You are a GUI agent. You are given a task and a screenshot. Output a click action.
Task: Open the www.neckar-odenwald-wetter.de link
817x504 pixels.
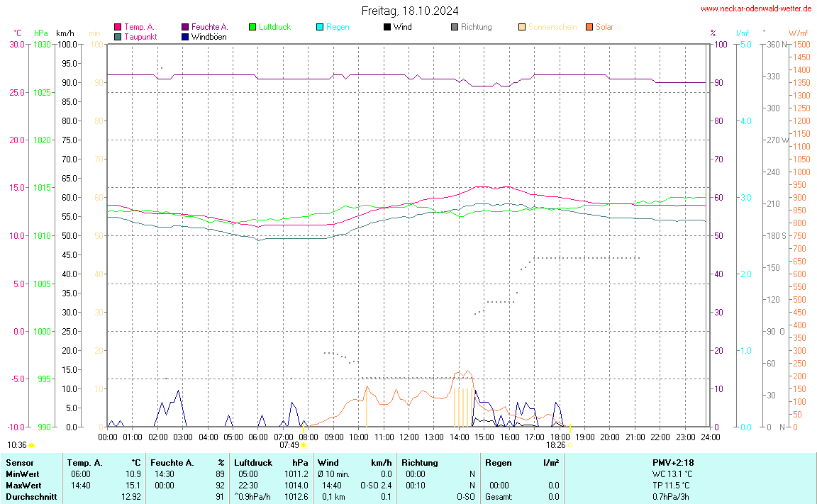[x=755, y=9]
